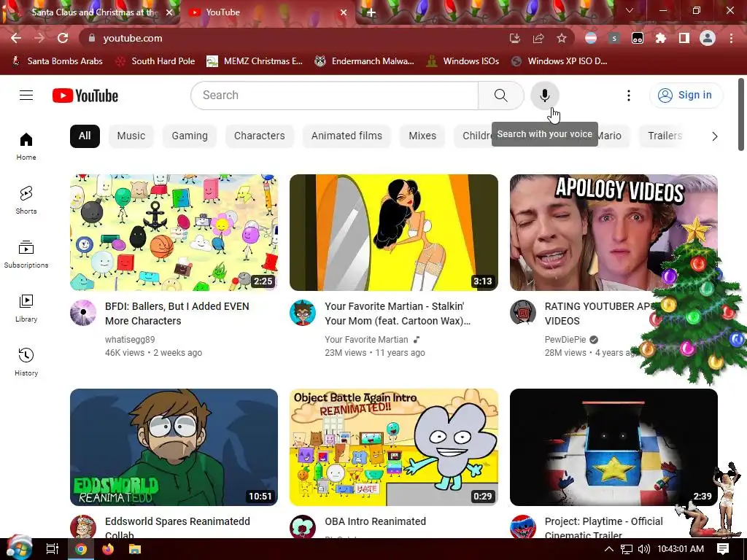Open a new browser tab
This screenshot has height=560, width=747.
(x=371, y=12)
